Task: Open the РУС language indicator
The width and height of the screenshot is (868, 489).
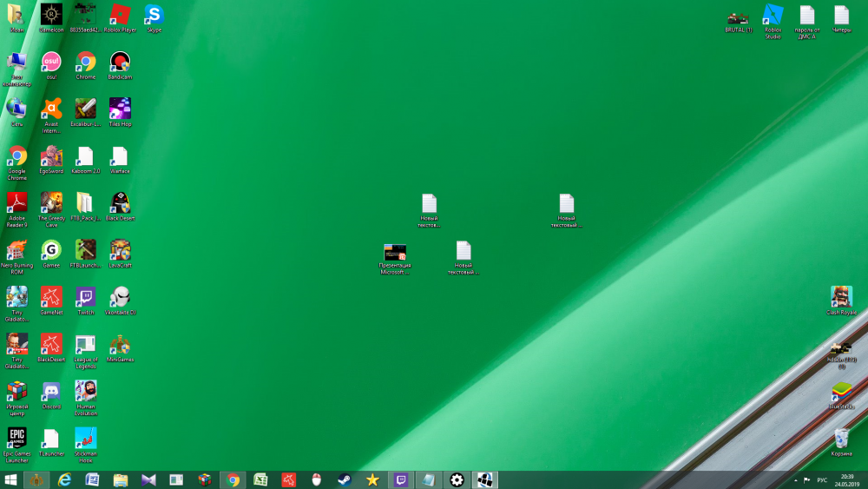Action: point(822,479)
